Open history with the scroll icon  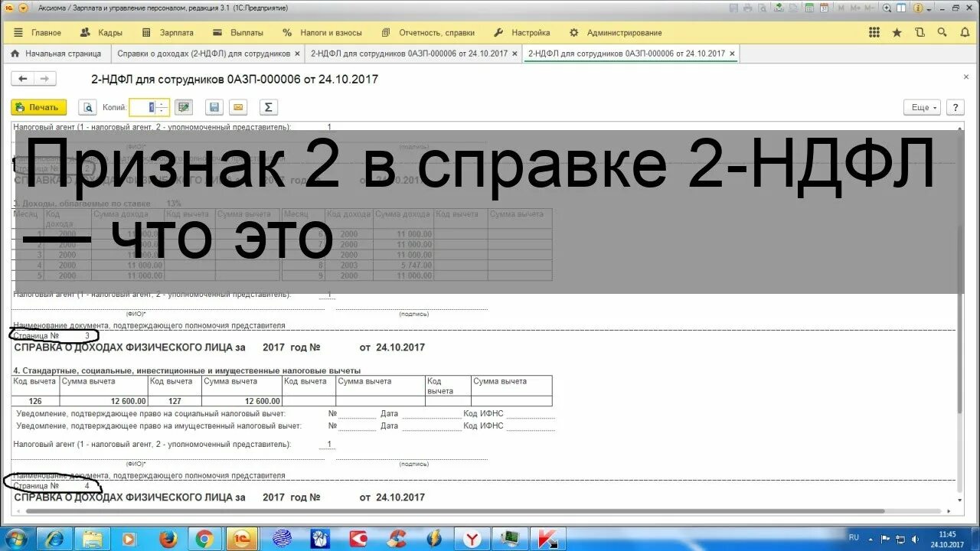(x=920, y=33)
